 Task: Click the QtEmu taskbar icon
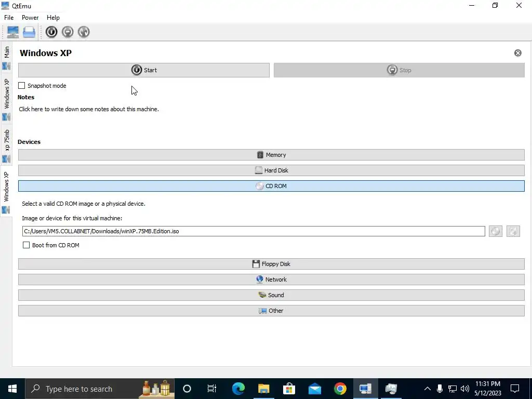pyautogui.click(x=365, y=389)
